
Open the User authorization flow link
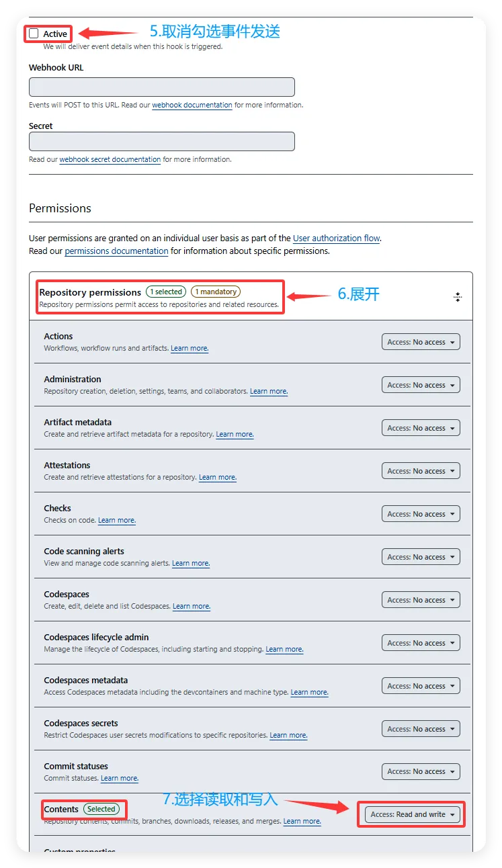[x=337, y=238]
